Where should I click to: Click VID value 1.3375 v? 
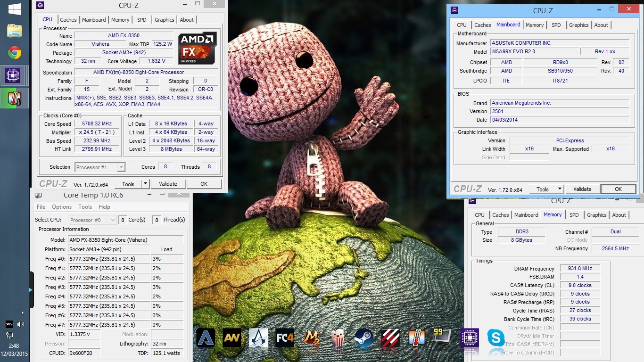tap(84, 334)
